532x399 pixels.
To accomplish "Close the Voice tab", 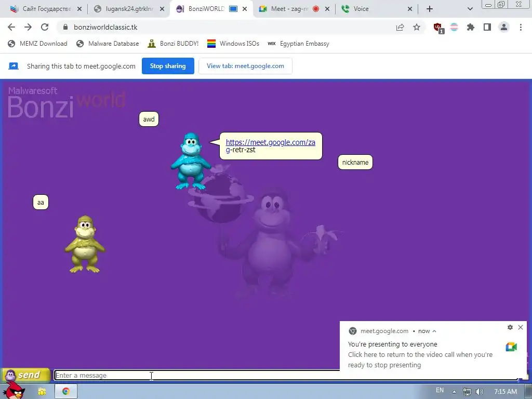I will (x=410, y=9).
